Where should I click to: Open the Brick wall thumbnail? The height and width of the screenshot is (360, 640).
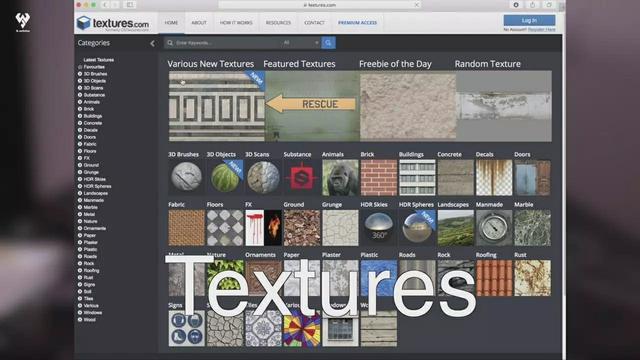(x=379, y=178)
